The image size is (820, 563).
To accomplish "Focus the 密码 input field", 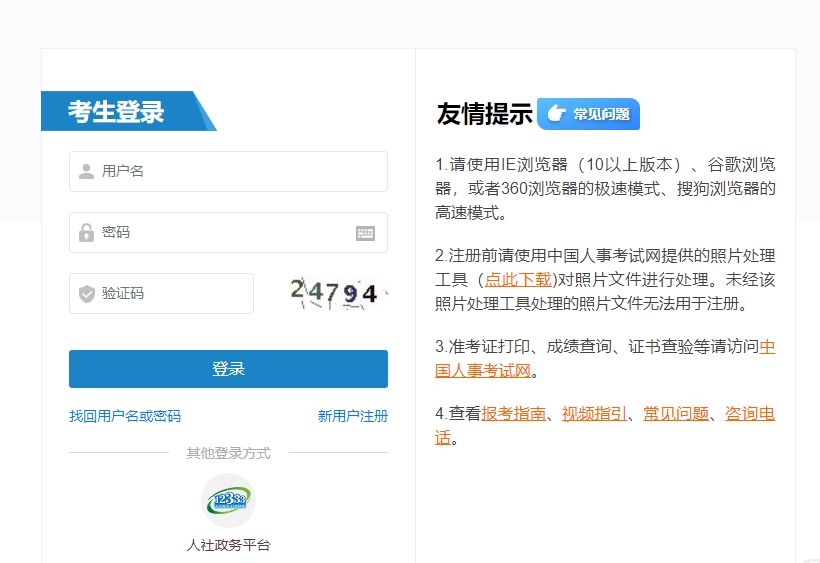I will (x=225, y=233).
